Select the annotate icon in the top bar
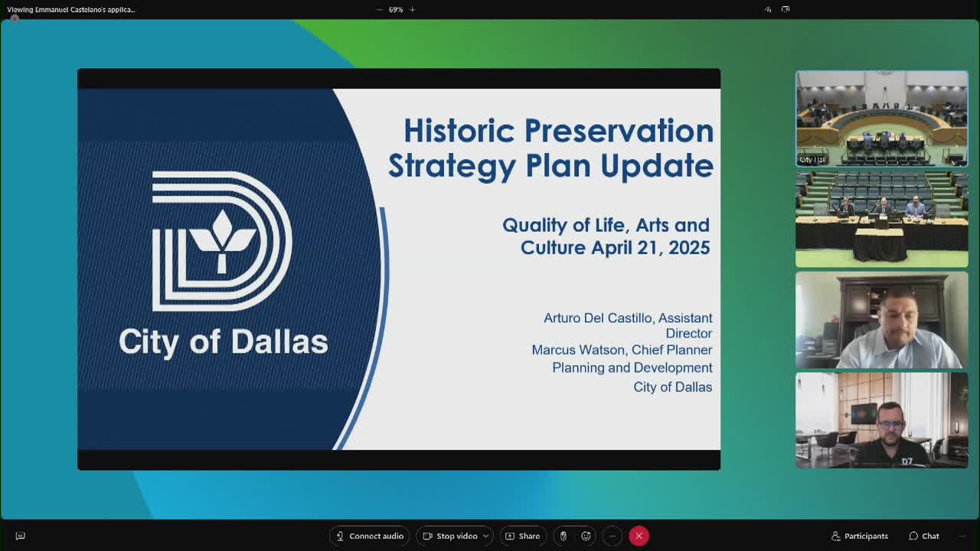Image resolution: width=980 pixels, height=551 pixels. tap(767, 9)
